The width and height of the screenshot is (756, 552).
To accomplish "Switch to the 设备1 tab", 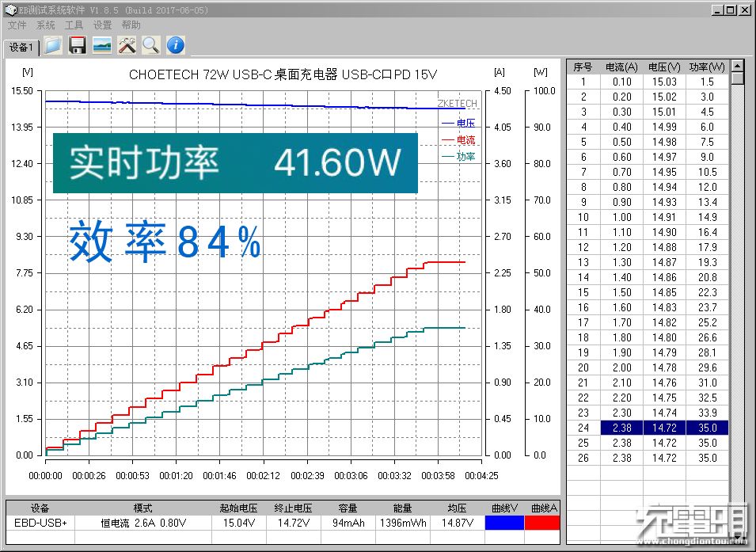I will [21, 48].
